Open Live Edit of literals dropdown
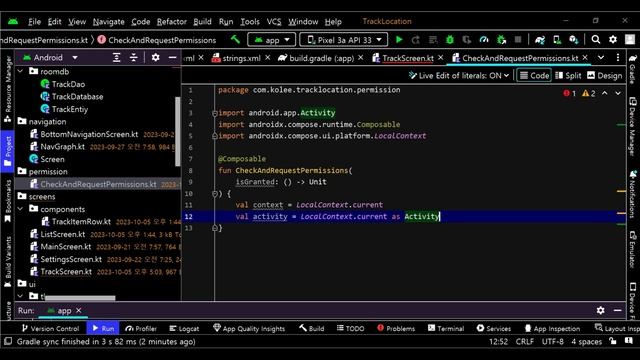The image size is (640, 360). pyautogui.click(x=459, y=76)
